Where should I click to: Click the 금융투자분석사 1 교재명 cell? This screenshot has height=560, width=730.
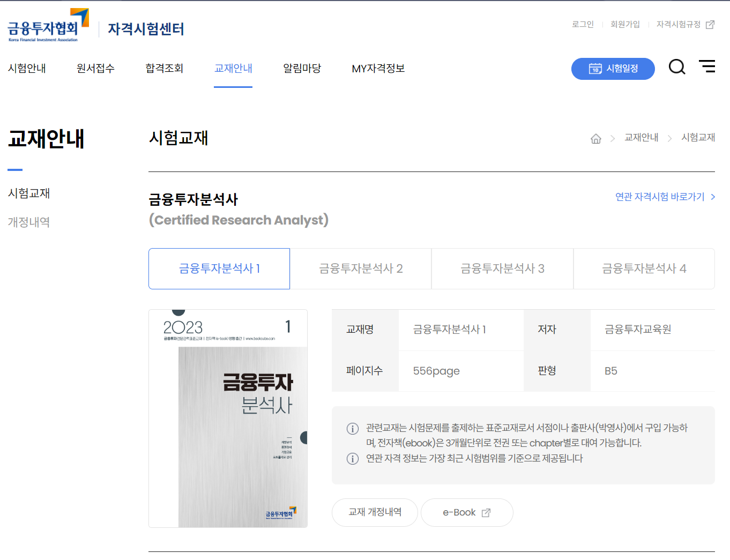pyautogui.click(x=449, y=330)
